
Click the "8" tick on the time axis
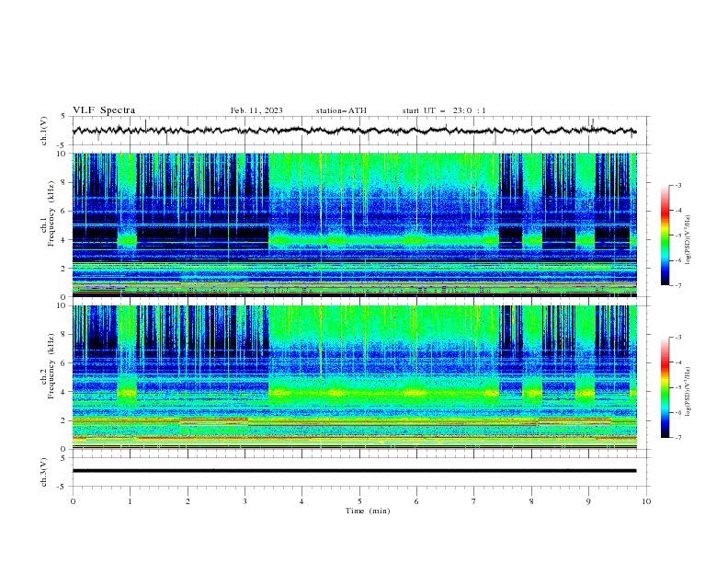[531, 501]
